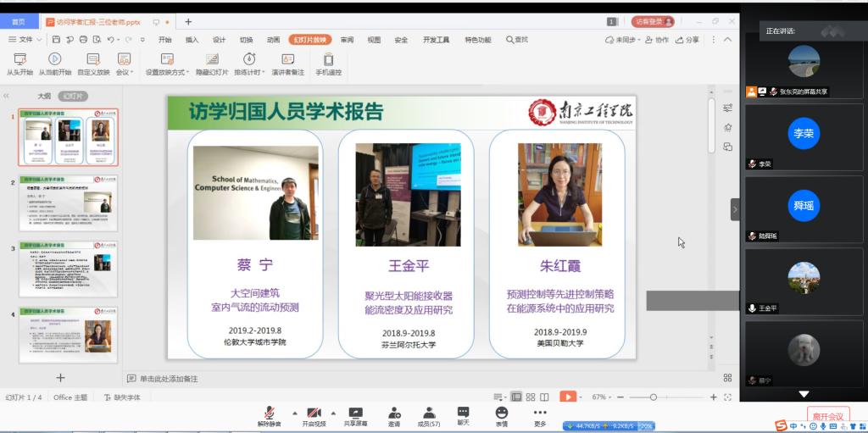Click the 访客登录 login button

pos(653,21)
